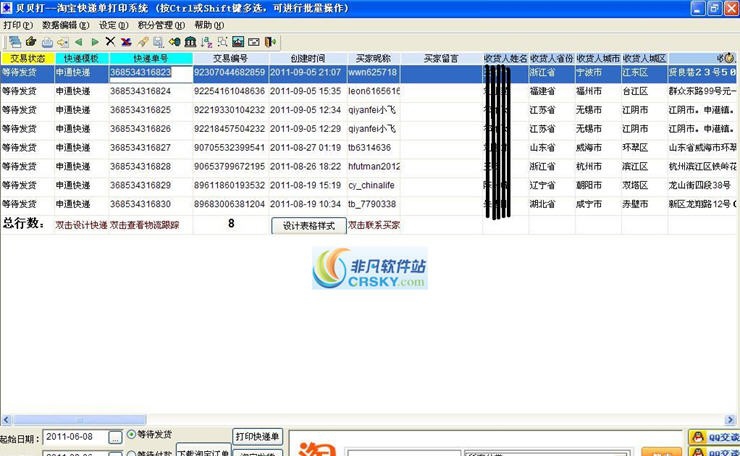The height and width of the screenshot is (456, 740).
Task: Click the A-Z sort toolbar icon
Action: [206, 42]
